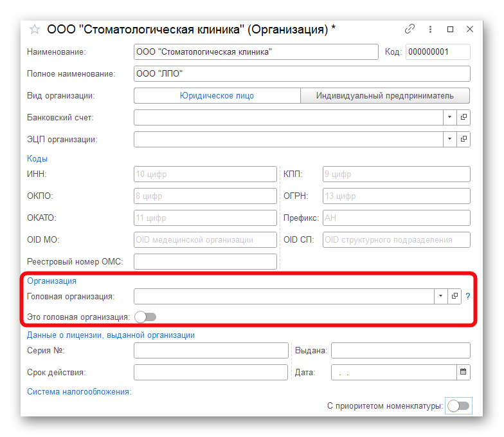Screen dimensions: 504x437
Task: Focus the Срок действия field
Action: [x=211, y=372]
